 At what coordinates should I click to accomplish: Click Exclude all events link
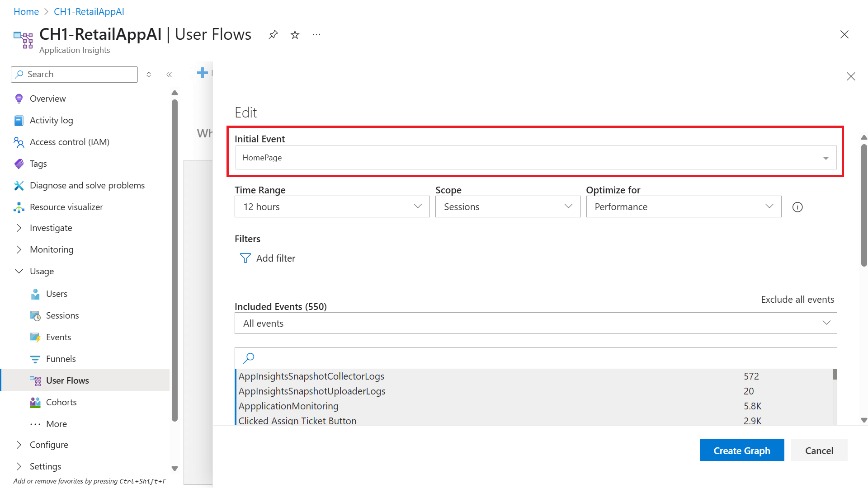tap(797, 300)
